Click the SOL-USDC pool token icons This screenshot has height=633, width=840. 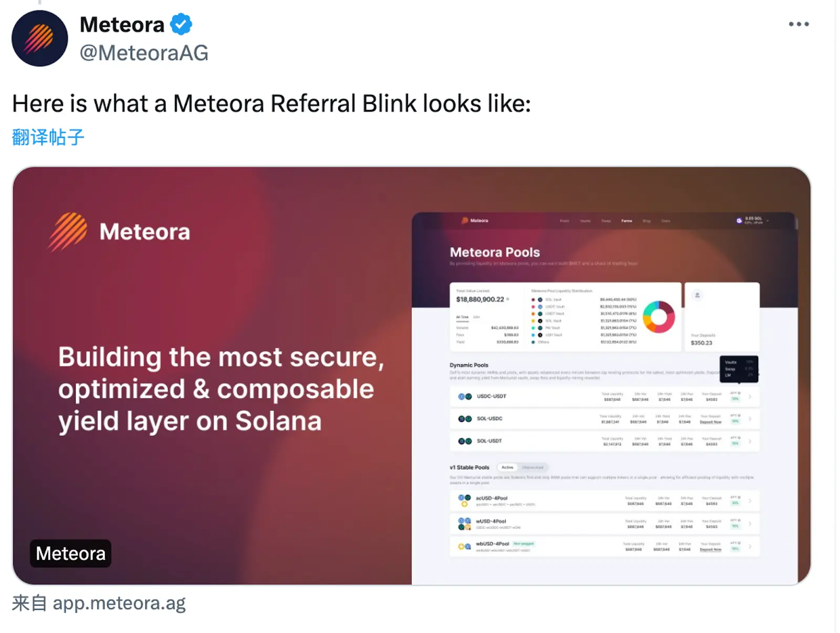pyautogui.click(x=465, y=419)
